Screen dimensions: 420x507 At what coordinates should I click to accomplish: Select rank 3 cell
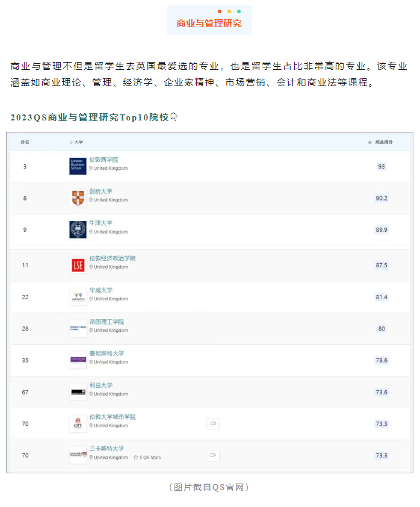[25, 167]
